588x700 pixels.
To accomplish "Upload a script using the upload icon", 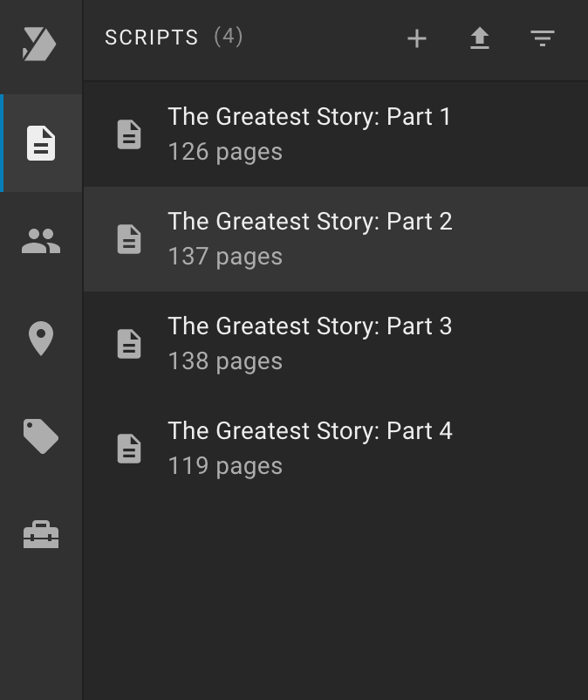I will pos(480,38).
